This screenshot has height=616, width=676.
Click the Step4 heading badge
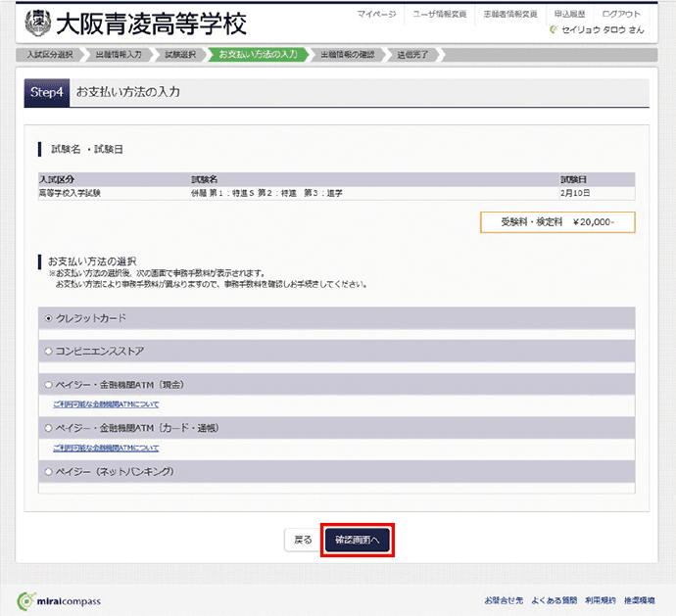(x=47, y=92)
